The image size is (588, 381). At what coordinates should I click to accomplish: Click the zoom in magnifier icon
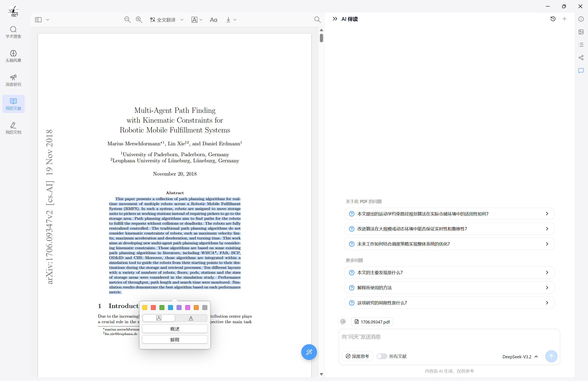coord(139,20)
